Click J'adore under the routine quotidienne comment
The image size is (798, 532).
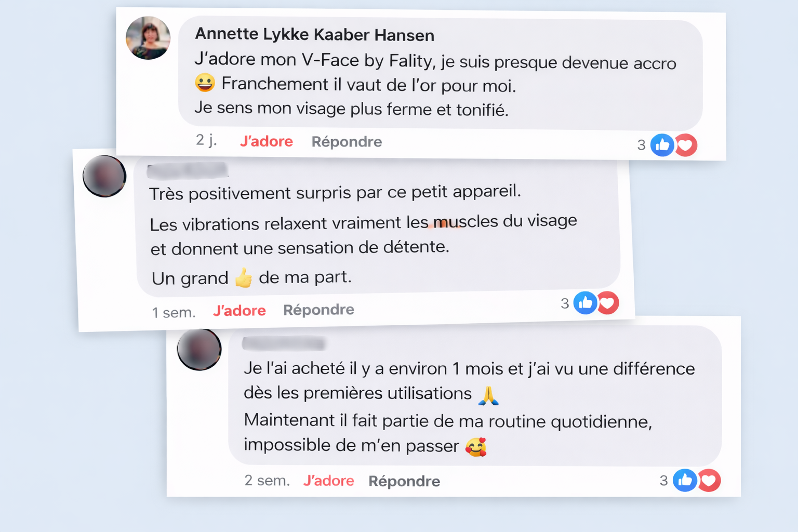coord(328,481)
